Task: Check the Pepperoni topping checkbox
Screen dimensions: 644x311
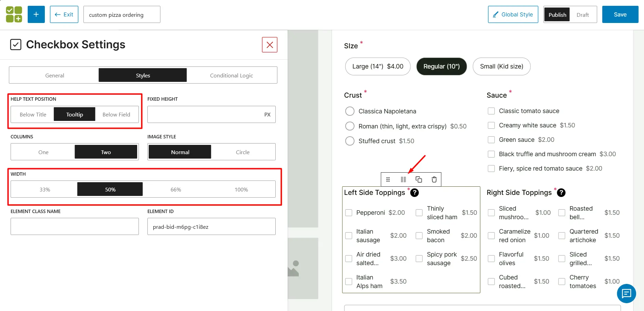Action: click(349, 213)
